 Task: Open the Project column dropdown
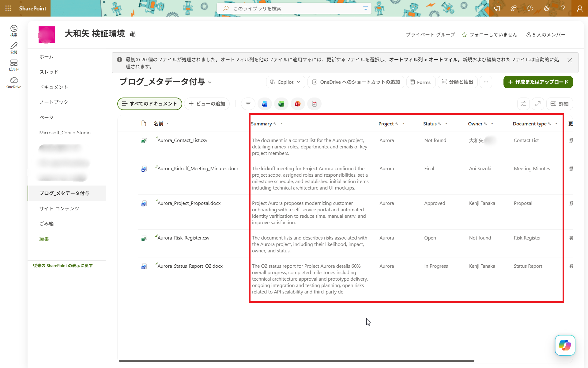(403, 124)
